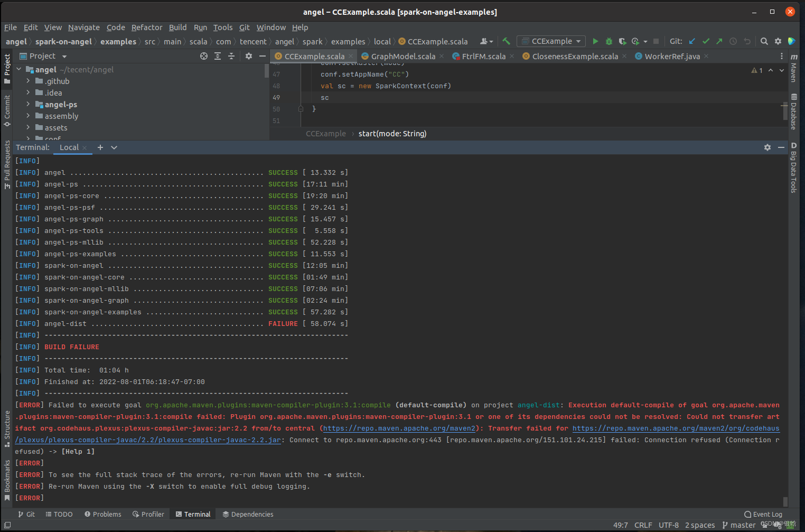The image size is (805, 532).
Task: Toggle the Commit tool window stripe button
Action: click(7, 110)
